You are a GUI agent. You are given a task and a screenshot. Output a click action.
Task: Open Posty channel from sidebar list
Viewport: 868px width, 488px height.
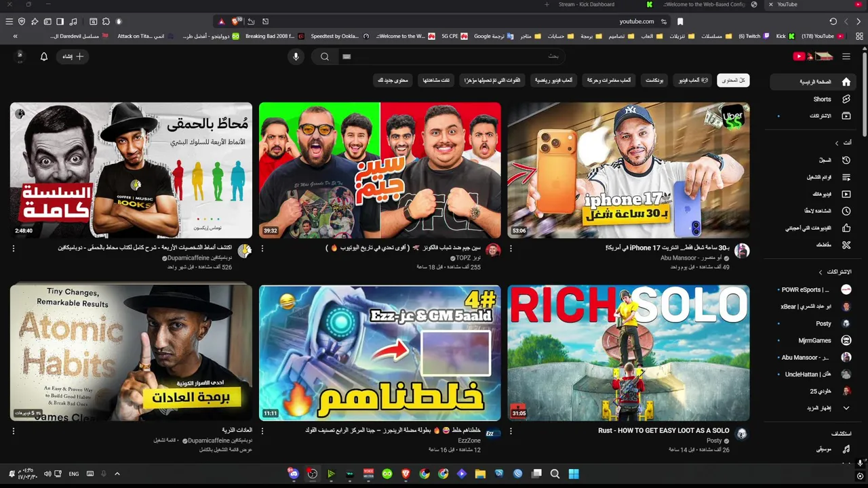[812, 323]
